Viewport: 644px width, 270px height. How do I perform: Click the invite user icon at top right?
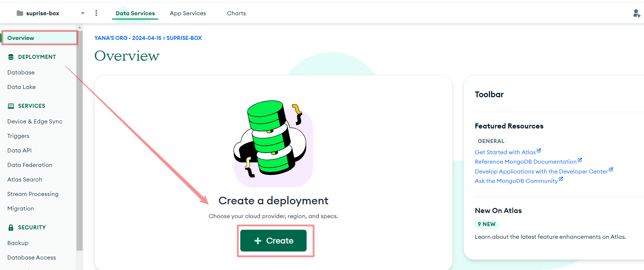coord(636,13)
